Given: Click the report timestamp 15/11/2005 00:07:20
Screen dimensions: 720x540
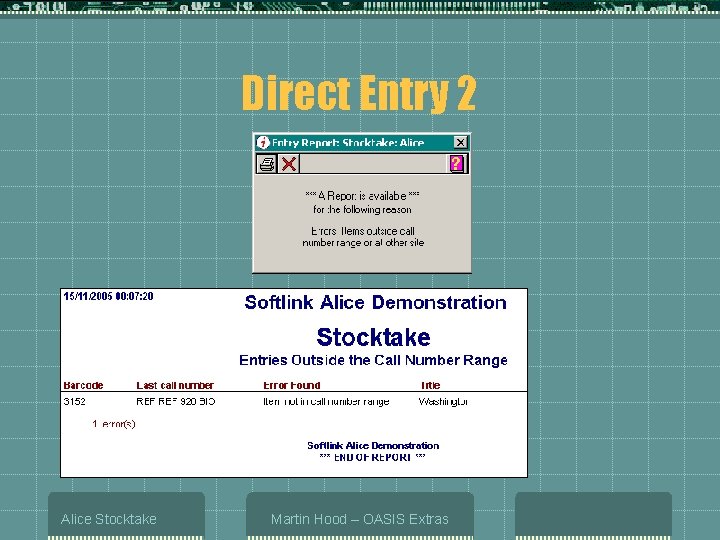Looking at the screenshot, I should 108,296.
